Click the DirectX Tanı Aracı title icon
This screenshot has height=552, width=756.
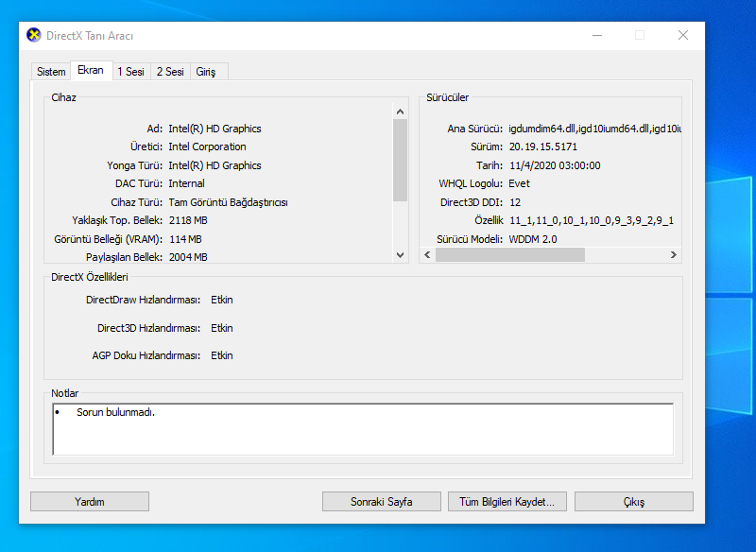pos(34,35)
